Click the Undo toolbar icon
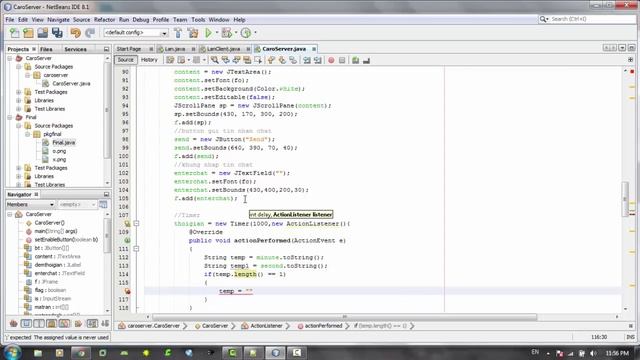 point(76,33)
